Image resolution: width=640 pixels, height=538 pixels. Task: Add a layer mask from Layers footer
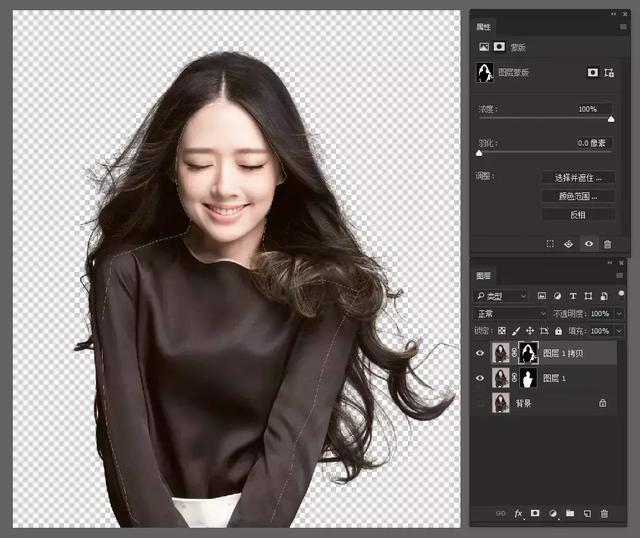pyautogui.click(x=535, y=514)
